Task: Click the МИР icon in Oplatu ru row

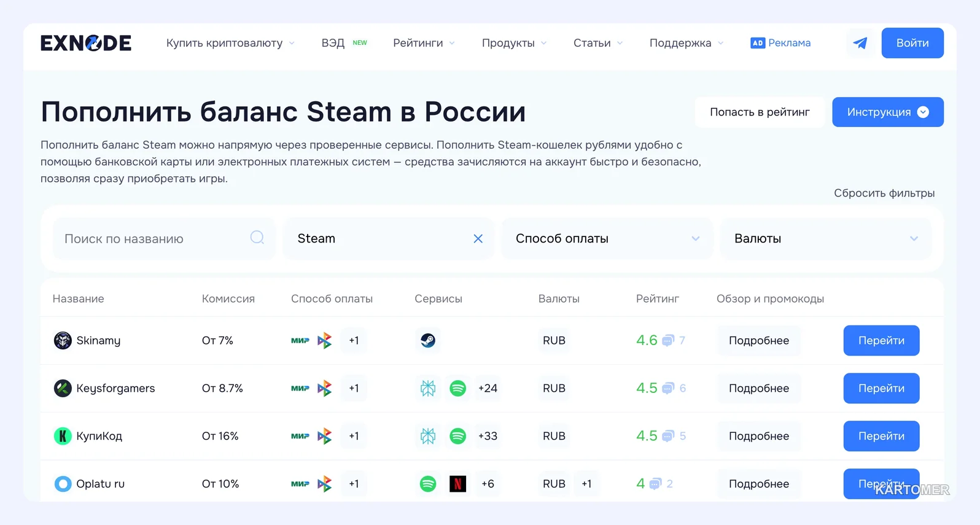Action: pyautogui.click(x=300, y=484)
